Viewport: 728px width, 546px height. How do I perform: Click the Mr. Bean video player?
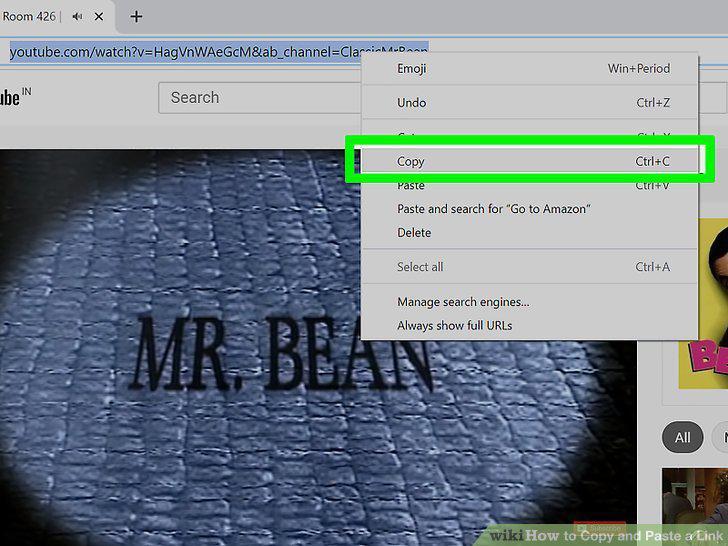tap(318, 347)
